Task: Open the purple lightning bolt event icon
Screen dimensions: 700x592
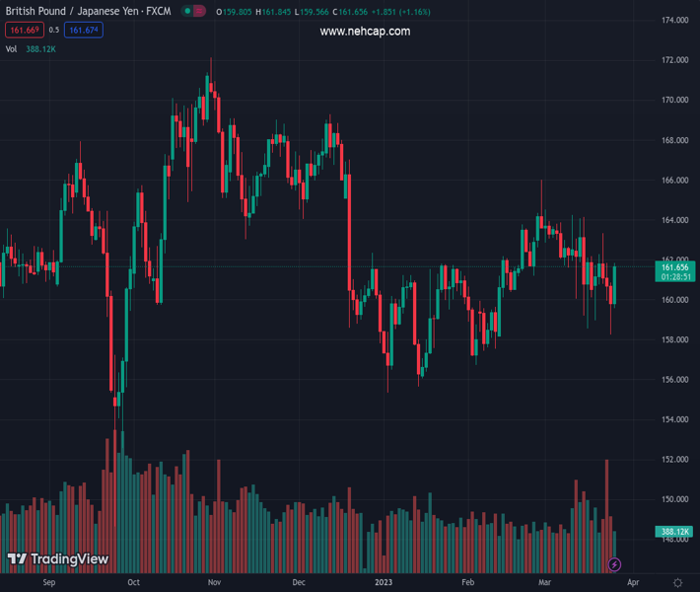Action: click(x=614, y=564)
